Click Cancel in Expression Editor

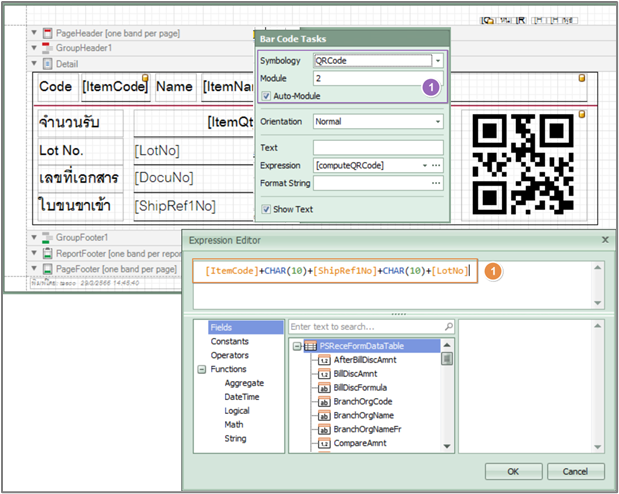575,471
